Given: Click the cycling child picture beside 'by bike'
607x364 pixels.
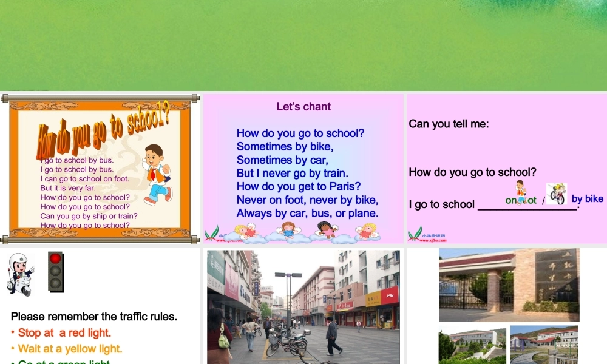Looking at the screenshot, I should click(x=557, y=194).
